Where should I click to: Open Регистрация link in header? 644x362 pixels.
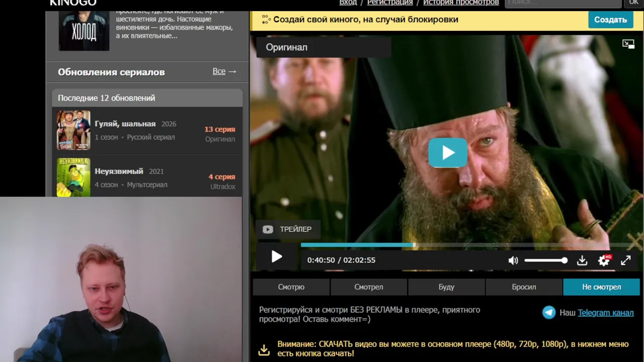click(x=390, y=3)
